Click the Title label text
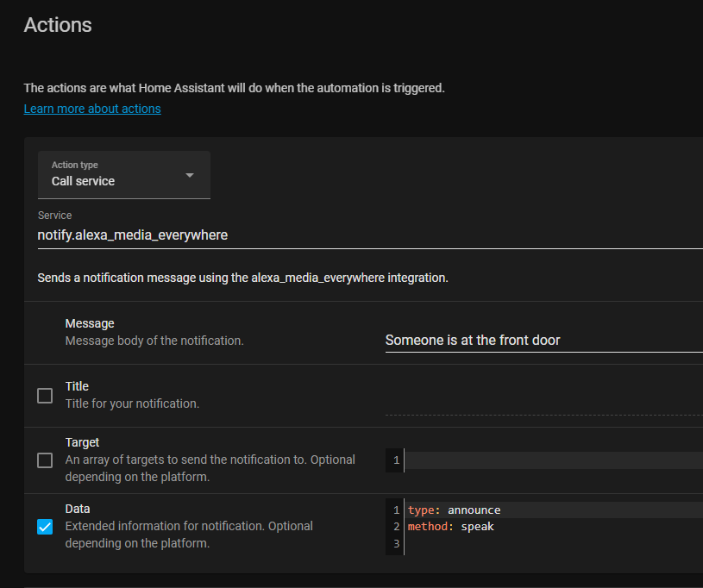 click(77, 386)
